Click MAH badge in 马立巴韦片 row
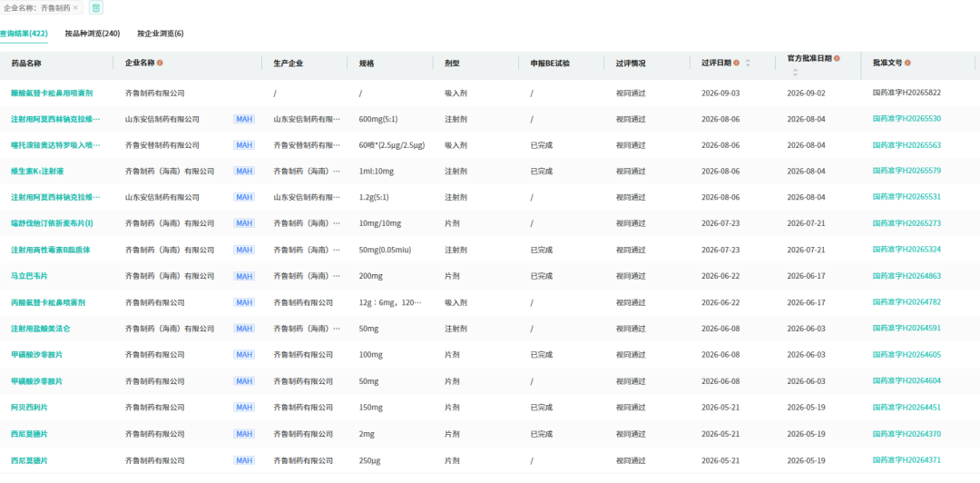 pyautogui.click(x=244, y=276)
